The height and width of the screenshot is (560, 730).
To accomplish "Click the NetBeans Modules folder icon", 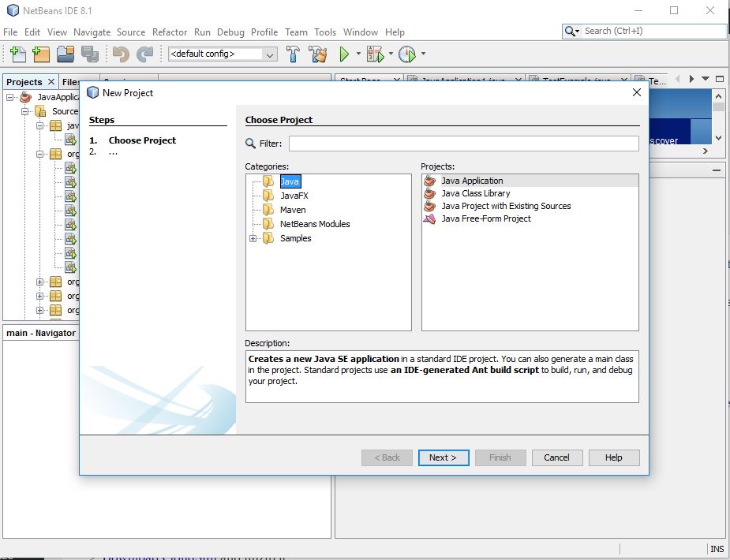I will 268,224.
